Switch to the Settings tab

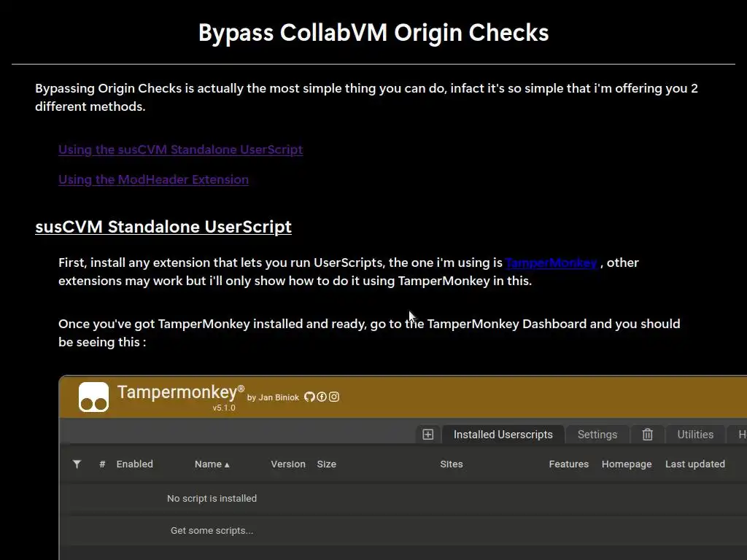pos(597,435)
